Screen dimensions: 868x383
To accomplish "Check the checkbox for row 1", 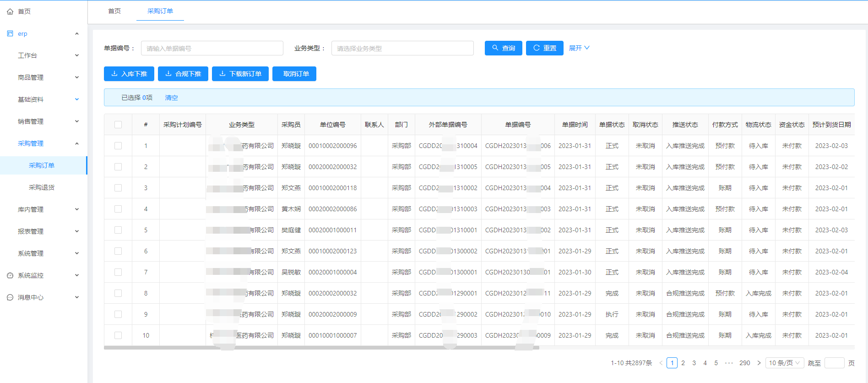I will (118, 146).
